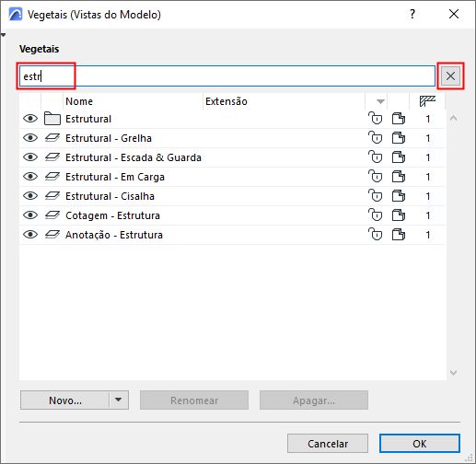Screen dimensions: 476x464
Task: Select the Estrutural - Cisalha layer name
Action: pyautogui.click(x=110, y=196)
